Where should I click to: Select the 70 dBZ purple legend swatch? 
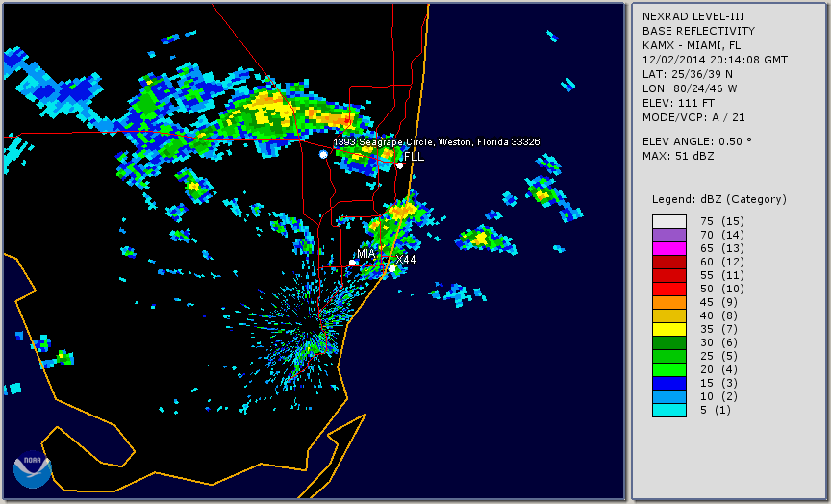[x=669, y=235]
